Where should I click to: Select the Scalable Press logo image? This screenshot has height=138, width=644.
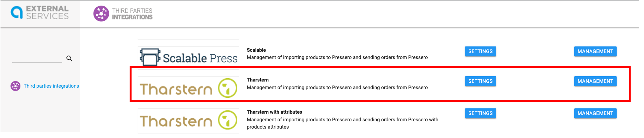(x=188, y=57)
